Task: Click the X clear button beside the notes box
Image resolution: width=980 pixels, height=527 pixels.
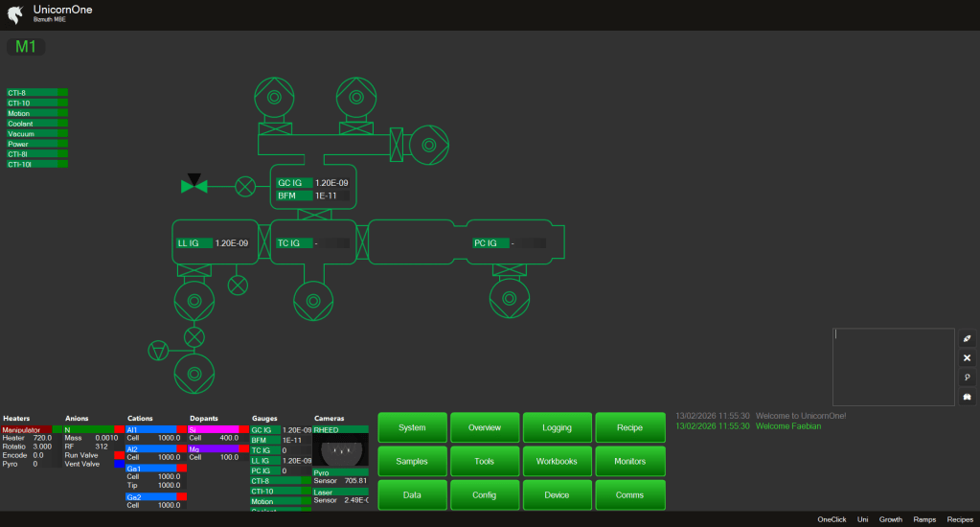Action: tap(967, 357)
